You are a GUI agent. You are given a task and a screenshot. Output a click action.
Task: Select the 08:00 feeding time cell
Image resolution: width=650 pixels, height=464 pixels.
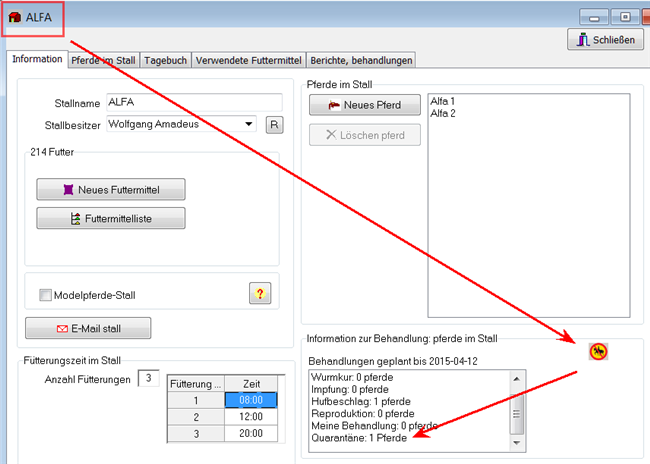pos(251,400)
